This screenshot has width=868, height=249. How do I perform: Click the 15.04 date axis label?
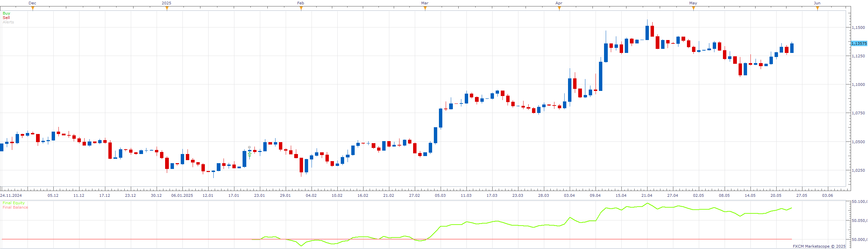click(621, 195)
